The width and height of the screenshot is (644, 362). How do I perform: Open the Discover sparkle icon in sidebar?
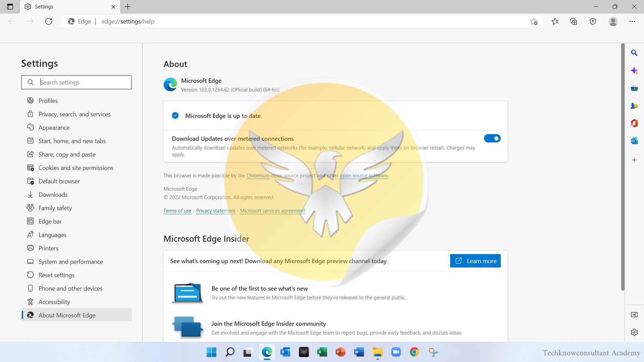pyautogui.click(x=634, y=71)
